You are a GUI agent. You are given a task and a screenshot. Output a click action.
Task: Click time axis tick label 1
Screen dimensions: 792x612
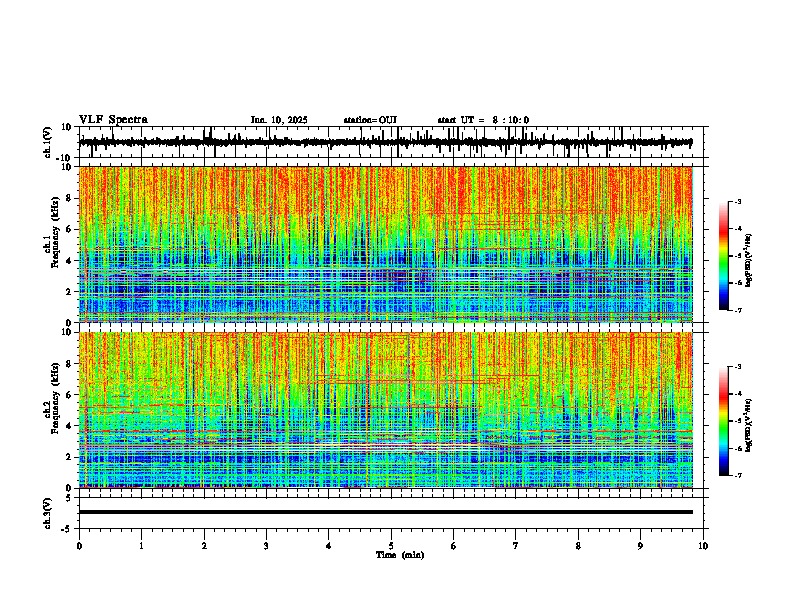(141, 546)
